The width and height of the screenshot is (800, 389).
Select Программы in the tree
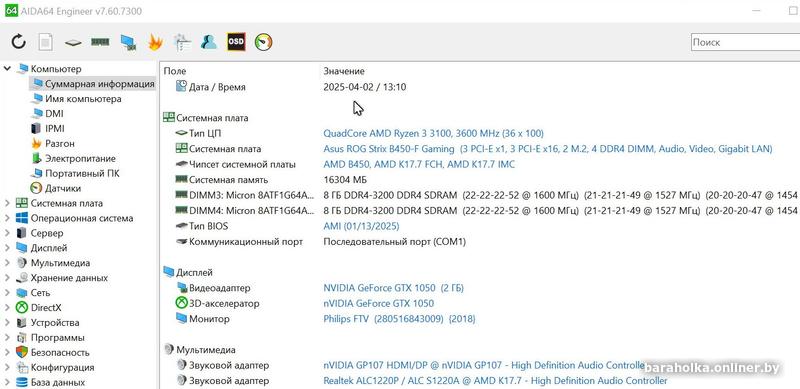point(58,337)
